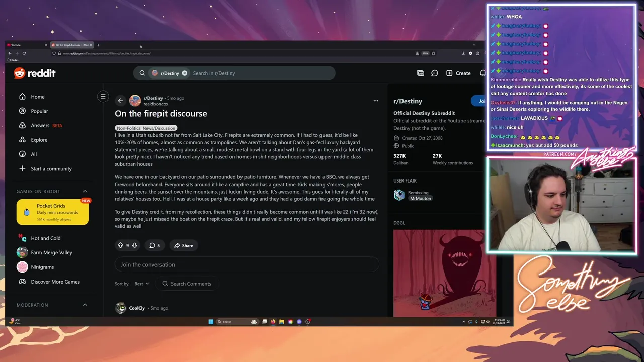
Task: Open the Pocket Grids game card
Action: click(x=52, y=212)
